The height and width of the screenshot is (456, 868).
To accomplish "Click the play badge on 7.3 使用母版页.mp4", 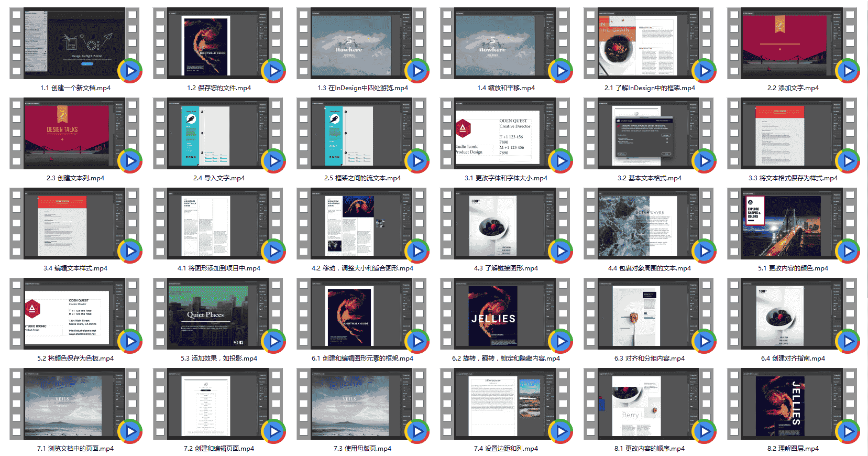I will point(417,431).
